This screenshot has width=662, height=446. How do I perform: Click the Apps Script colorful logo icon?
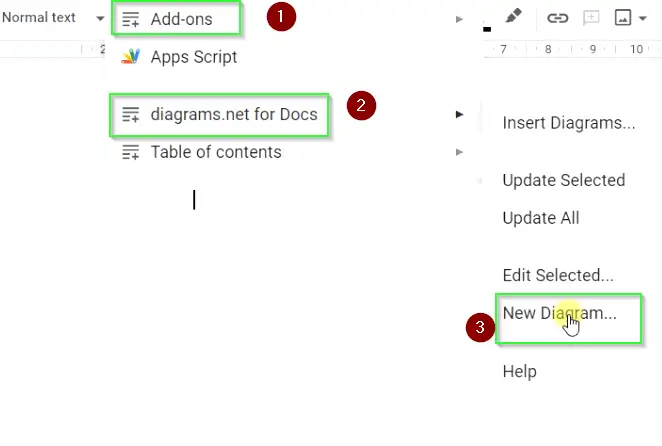click(130, 57)
